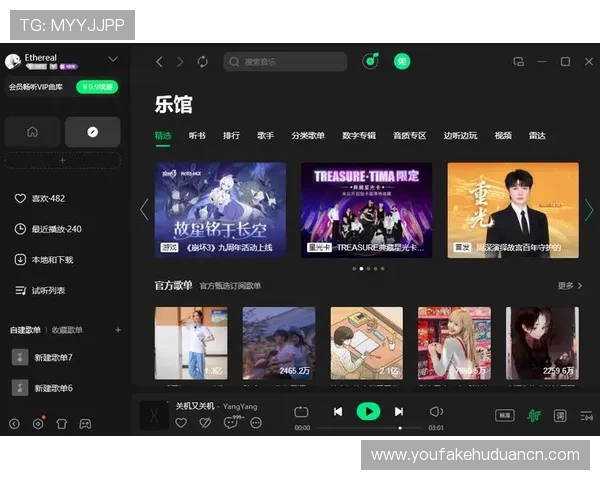
Task: Like the current song with the heart icon
Action: point(181,423)
